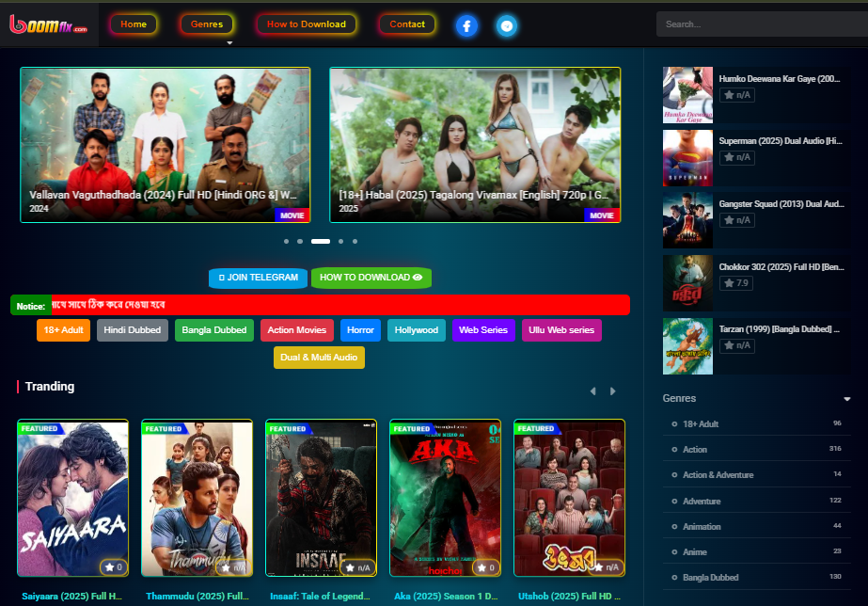Open the Saiyaara movie poster
Screen dimensions: 868x606
coord(73,498)
